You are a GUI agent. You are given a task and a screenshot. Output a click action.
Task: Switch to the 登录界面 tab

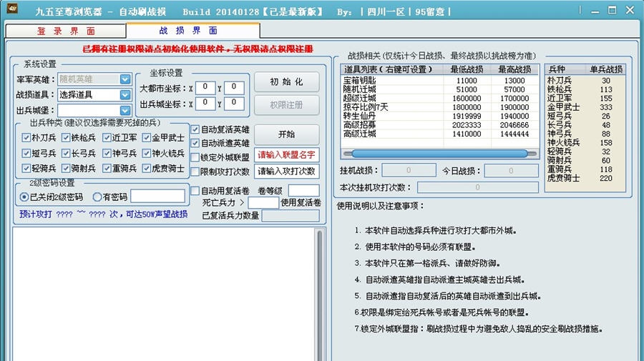pyautogui.click(x=66, y=31)
